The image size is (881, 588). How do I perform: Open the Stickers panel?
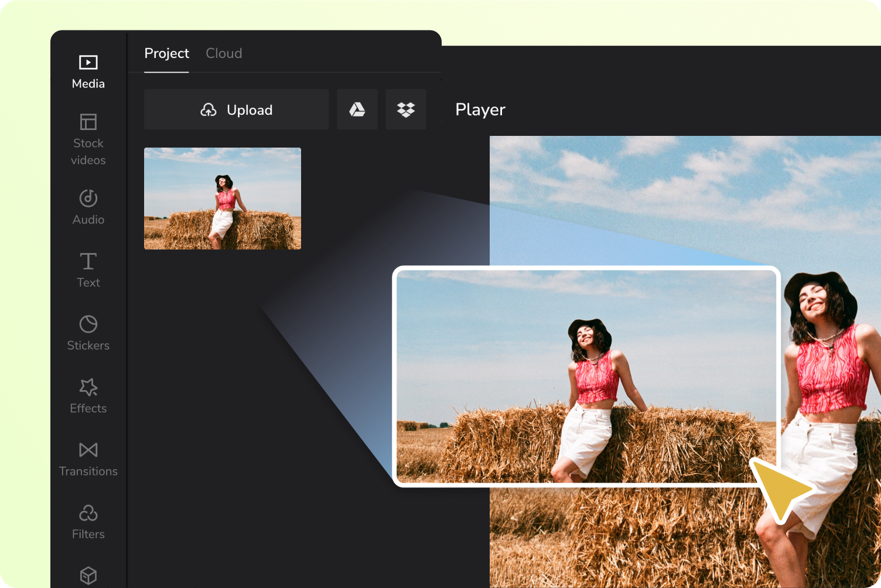point(88,333)
